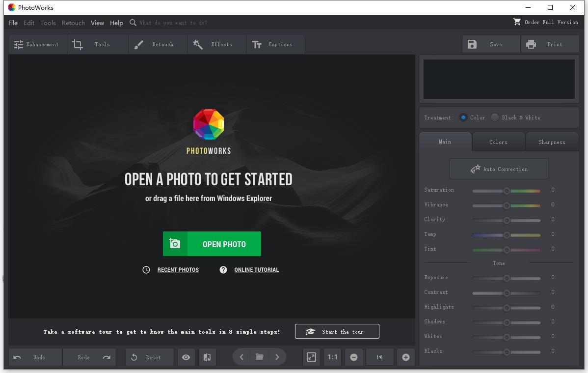This screenshot has width=588, height=373.
Task: Open the Recent Photos link
Action: click(178, 270)
